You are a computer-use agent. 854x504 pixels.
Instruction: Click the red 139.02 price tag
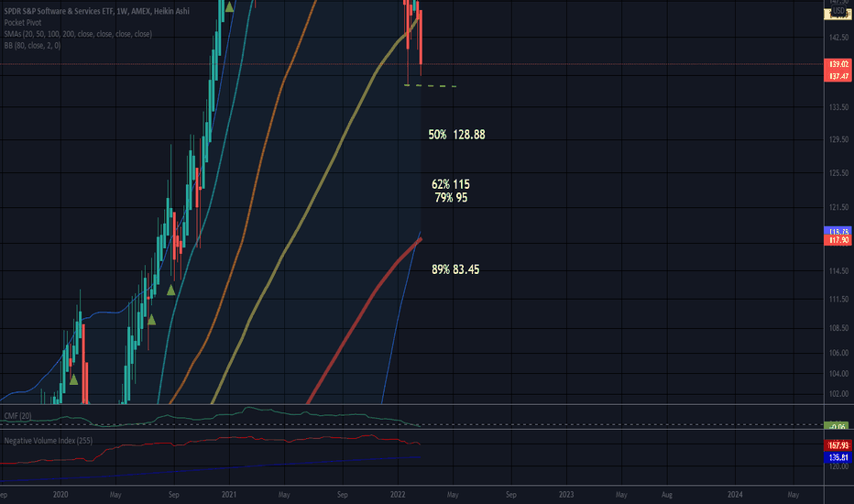point(838,64)
